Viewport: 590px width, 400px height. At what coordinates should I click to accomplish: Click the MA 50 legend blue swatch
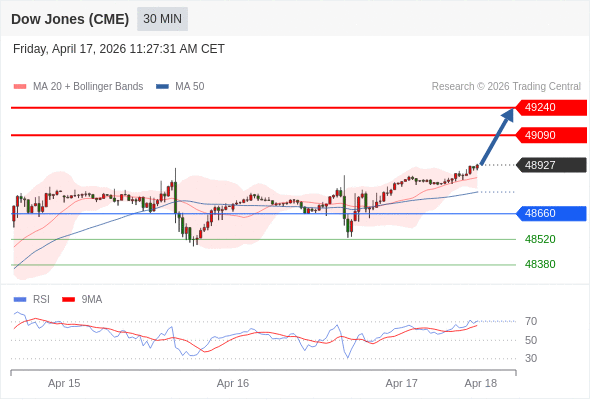coord(162,87)
